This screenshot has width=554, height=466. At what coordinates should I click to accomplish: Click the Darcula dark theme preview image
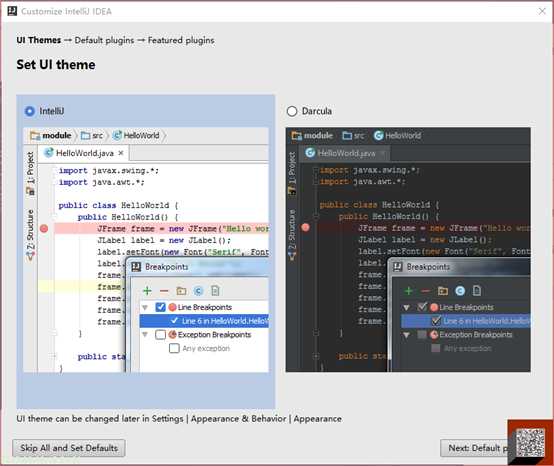408,250
